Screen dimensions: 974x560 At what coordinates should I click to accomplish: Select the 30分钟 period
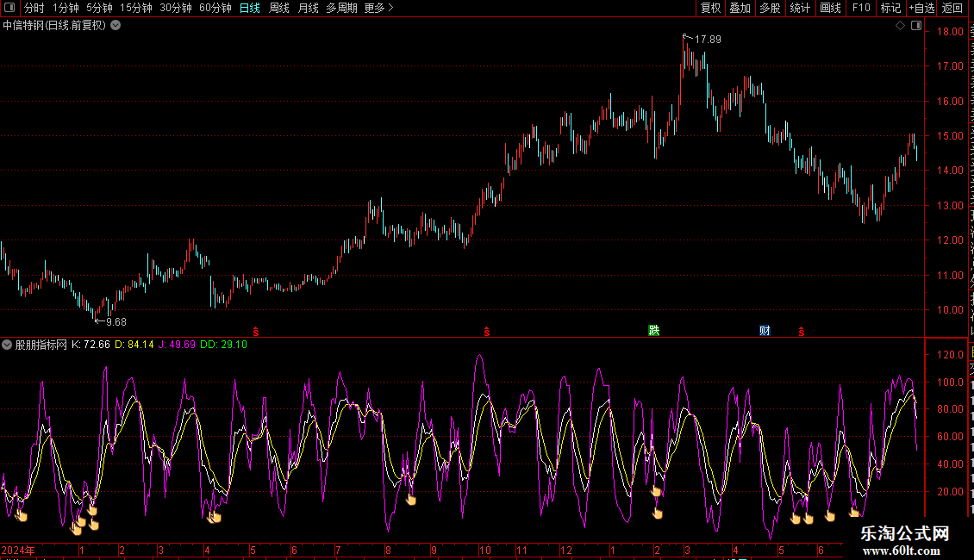click(x=175, y=8)
